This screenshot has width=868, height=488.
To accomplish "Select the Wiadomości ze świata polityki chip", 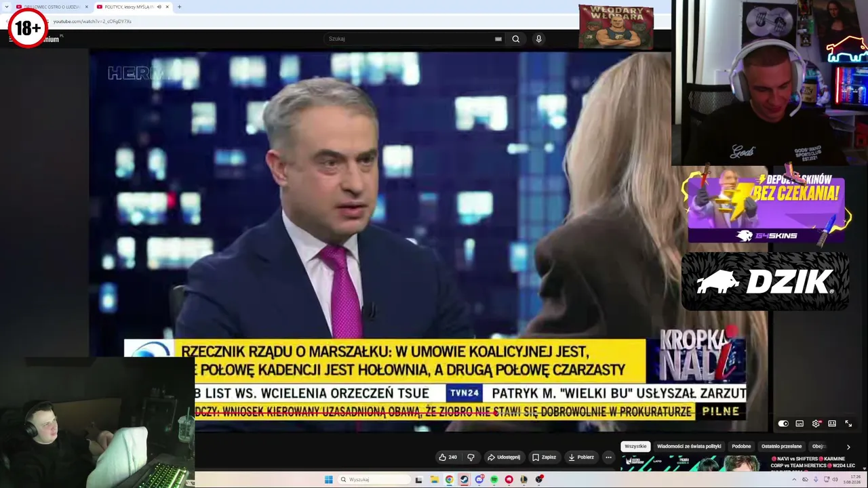I will click(x=689, y=447).
